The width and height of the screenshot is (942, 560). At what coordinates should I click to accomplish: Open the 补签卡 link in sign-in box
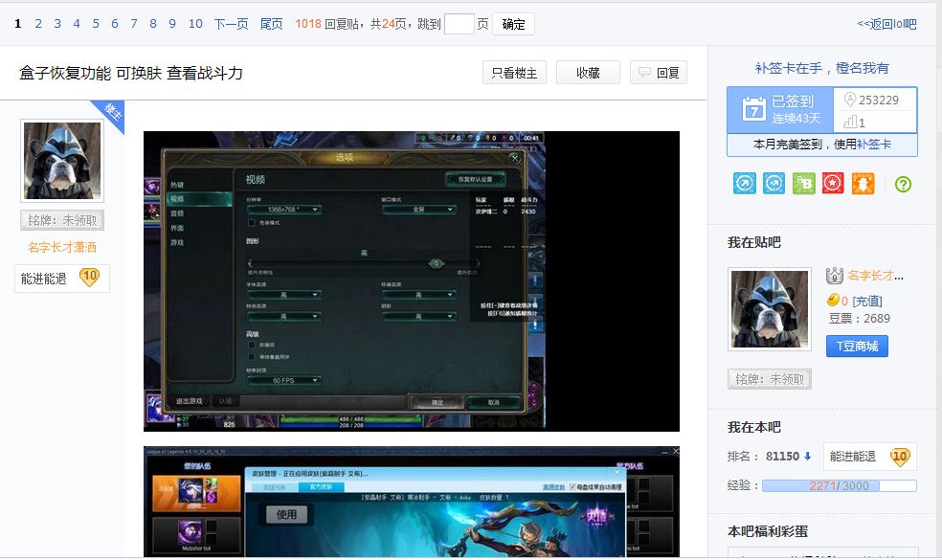point(874,145)
